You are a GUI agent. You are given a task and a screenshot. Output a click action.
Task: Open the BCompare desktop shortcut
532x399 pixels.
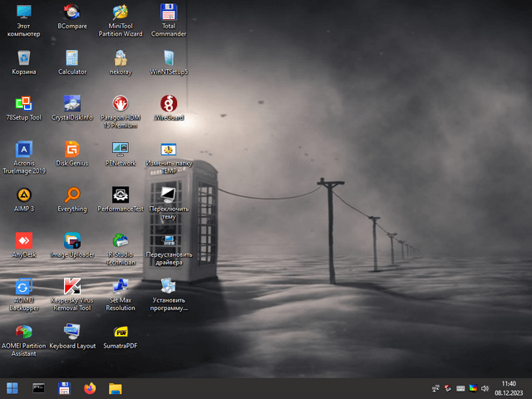pos(72,13)
